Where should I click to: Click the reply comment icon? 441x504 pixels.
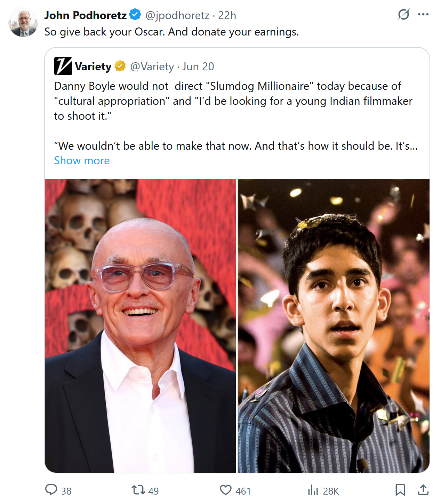(x=51, y=490)
